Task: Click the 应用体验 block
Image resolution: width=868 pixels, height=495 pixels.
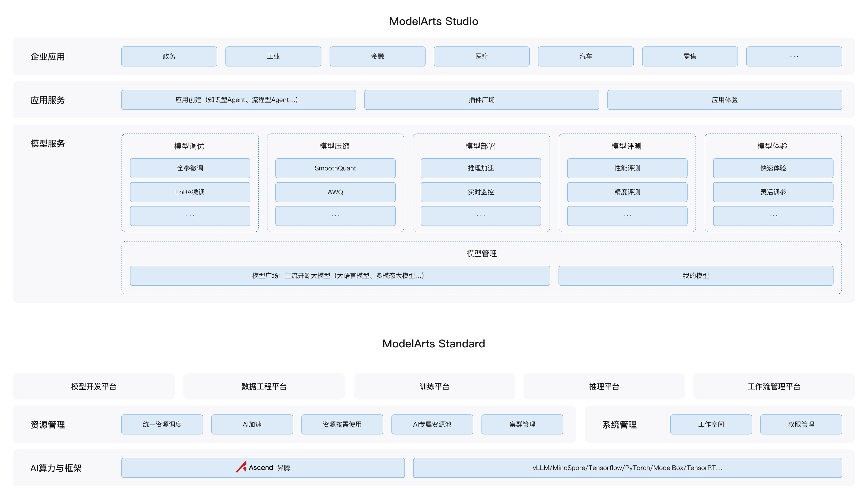Action: click(724, 100)
